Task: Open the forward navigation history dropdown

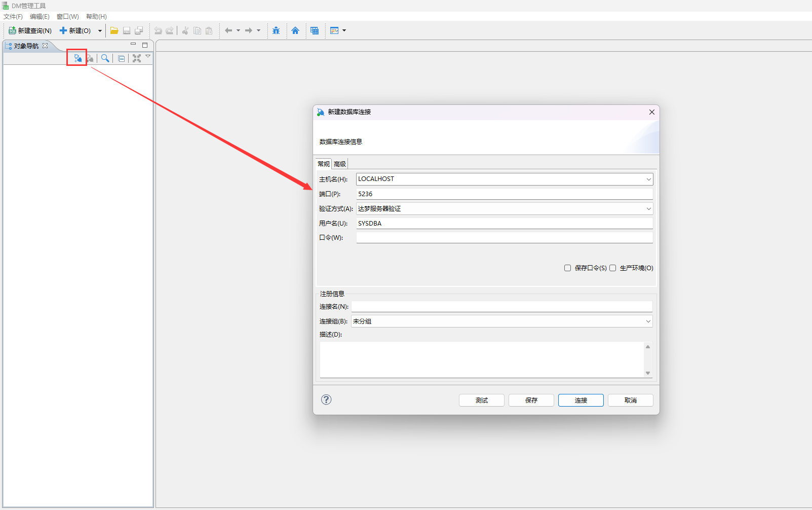Action: click(258, 30)
